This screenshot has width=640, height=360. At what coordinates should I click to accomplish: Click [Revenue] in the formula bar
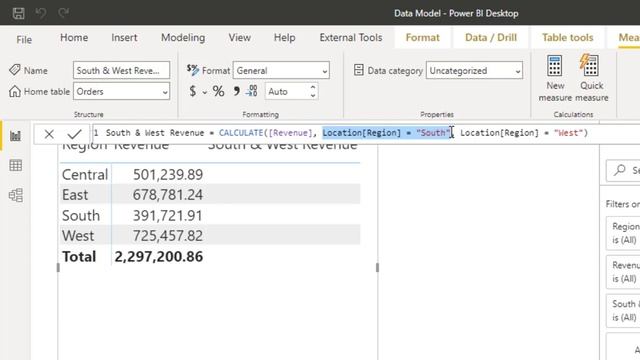tap(290, 133)
